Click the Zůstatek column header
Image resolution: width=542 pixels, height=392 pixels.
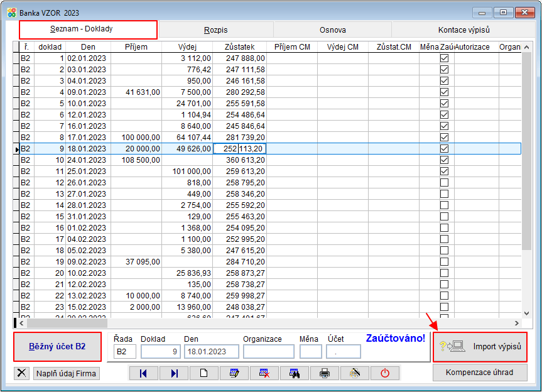tap(239, 47)
